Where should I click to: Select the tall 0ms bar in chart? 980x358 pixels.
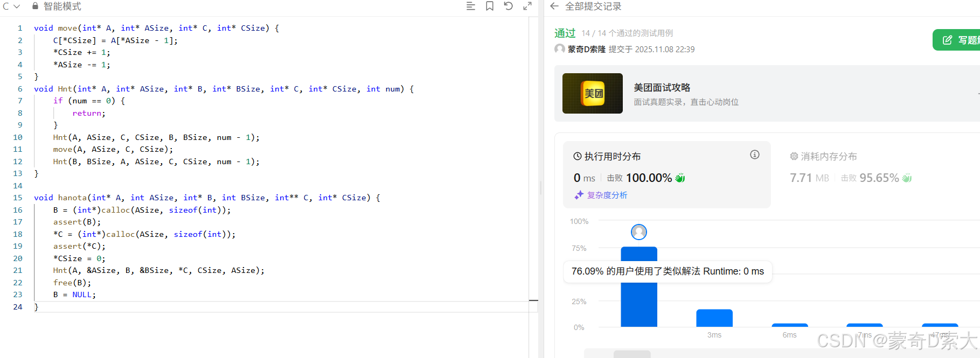coord(639,286)
